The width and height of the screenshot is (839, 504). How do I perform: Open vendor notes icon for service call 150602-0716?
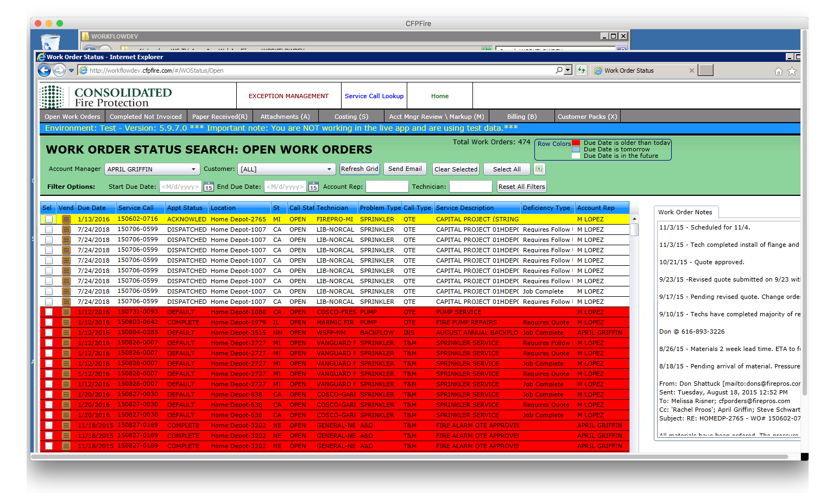pos(66,219)
